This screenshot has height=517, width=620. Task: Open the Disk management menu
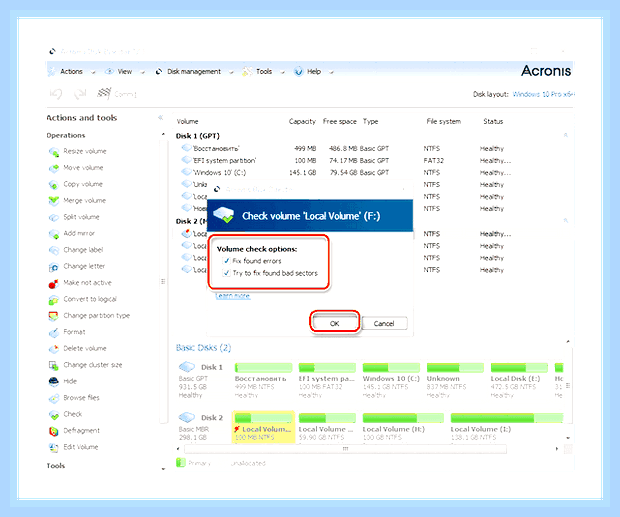click(x=194, y=72)
